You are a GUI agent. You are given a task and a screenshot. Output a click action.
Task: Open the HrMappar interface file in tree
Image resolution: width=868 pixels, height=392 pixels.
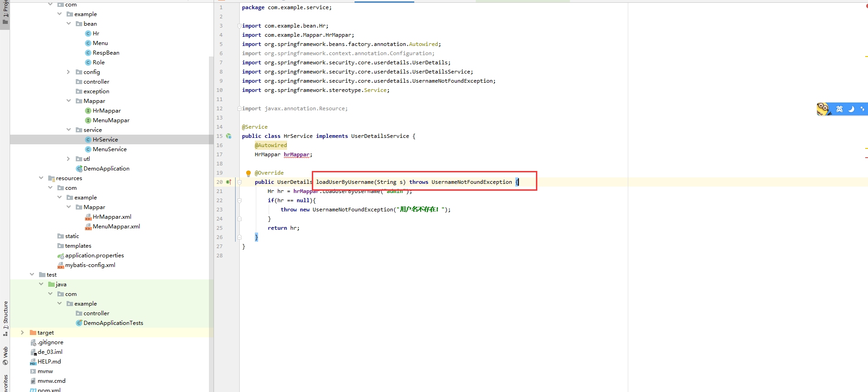pos(107,111)
